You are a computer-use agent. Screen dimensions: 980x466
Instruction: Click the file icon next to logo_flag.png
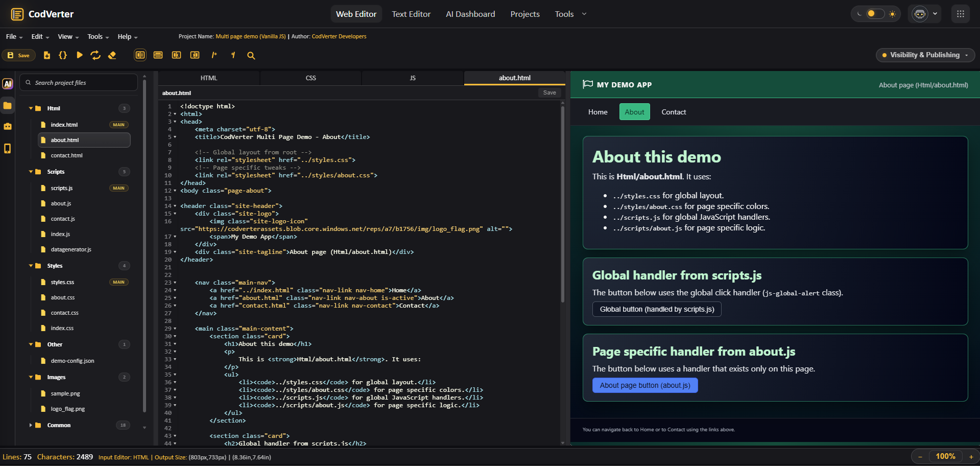point(43,409)
